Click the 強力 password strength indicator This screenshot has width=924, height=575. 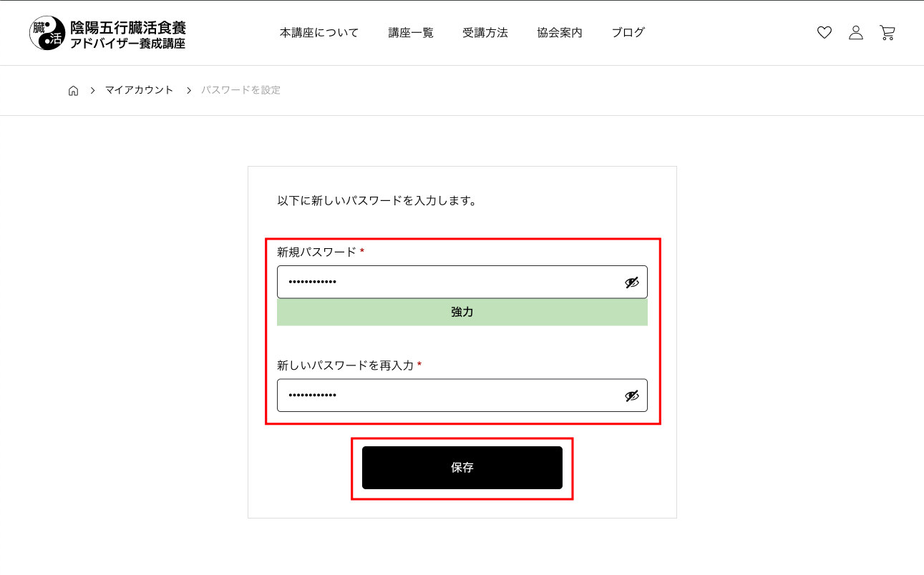point(462,313)
